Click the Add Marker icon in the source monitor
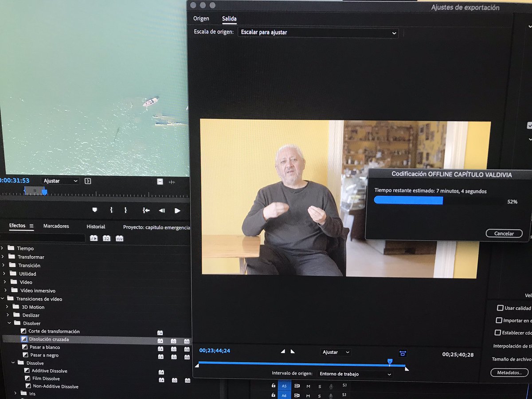 pos(94,210)
